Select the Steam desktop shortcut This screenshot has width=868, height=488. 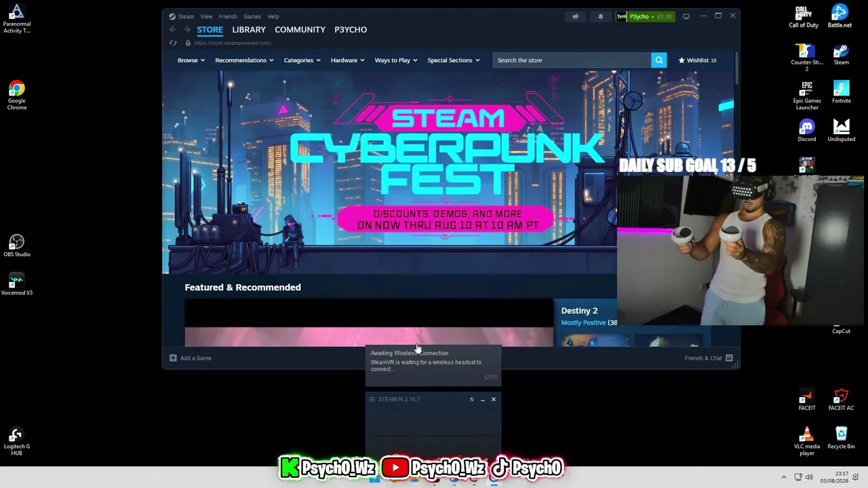tap(841, 54)
